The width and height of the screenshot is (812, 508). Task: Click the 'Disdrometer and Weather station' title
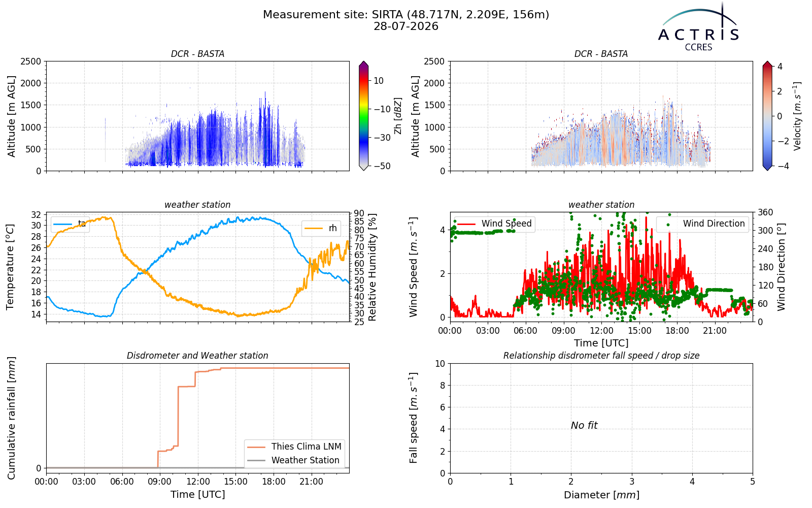[x=197, y=356]
